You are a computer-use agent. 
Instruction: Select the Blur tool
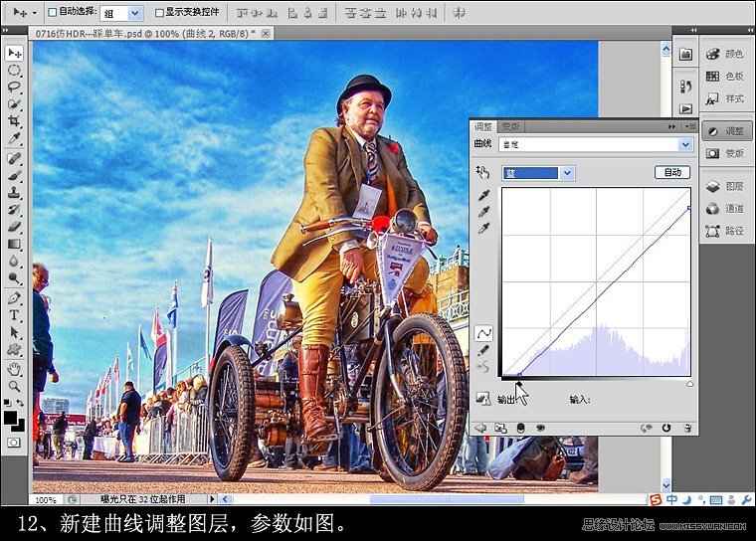tap(15, 261)
